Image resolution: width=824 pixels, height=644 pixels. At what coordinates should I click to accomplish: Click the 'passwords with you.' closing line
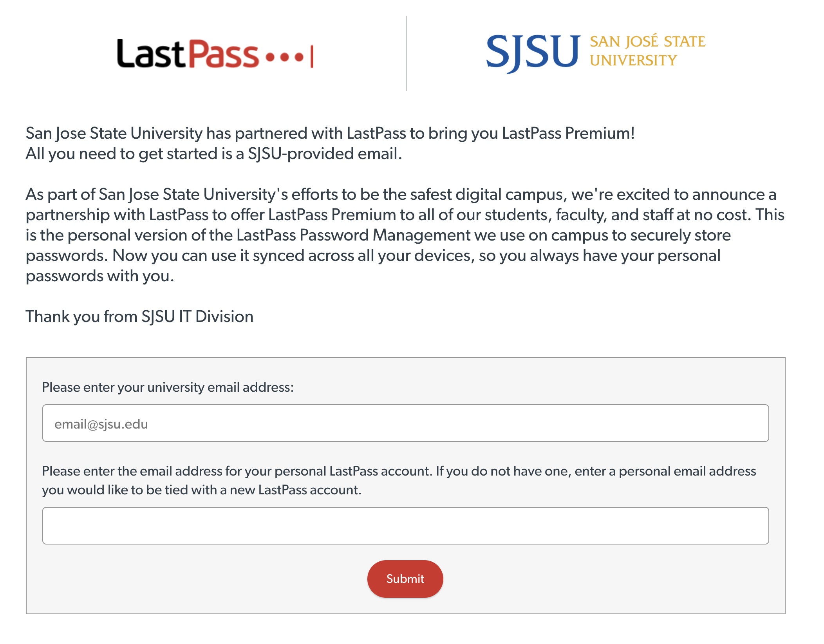point(100,276)
